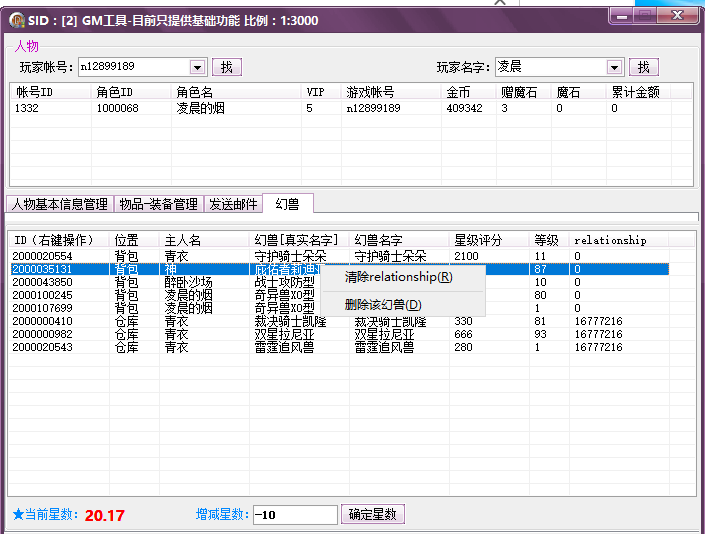Select account row with 角色名 凌晨的烟
Viewport: 705px width, 534px height.
200,108
